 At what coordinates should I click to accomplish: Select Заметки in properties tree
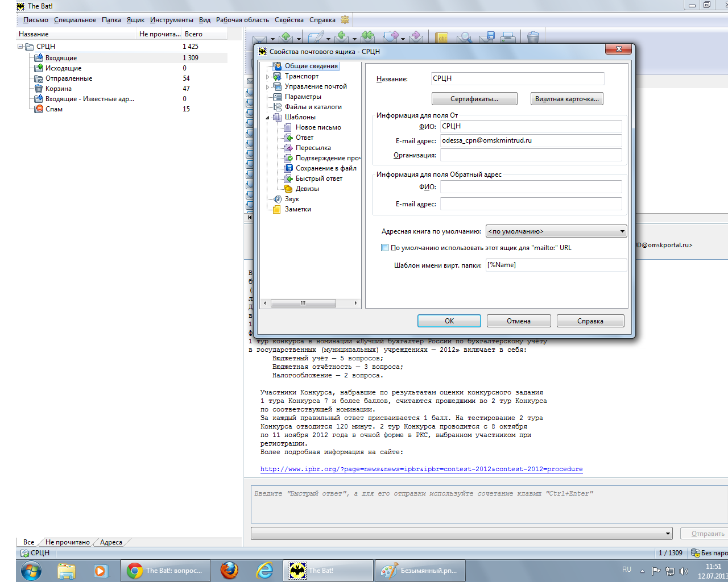point(297,209)
